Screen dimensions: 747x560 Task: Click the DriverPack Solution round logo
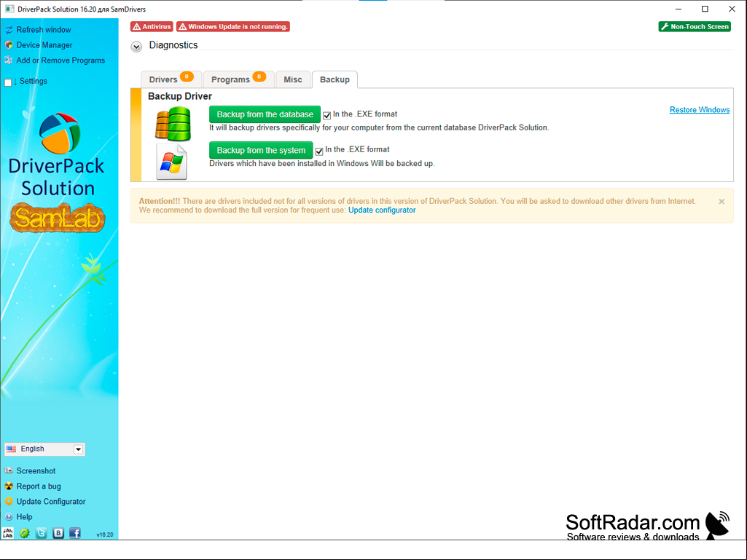tap(59, 133)
